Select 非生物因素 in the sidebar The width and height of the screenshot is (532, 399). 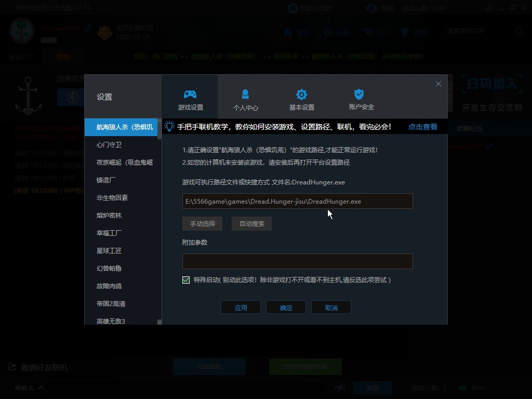121,198
